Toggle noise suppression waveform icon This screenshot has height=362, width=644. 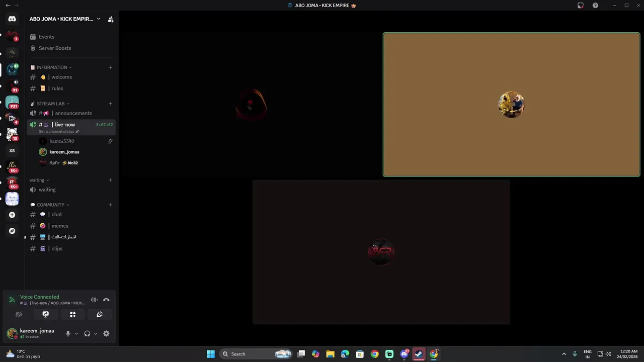94,300
